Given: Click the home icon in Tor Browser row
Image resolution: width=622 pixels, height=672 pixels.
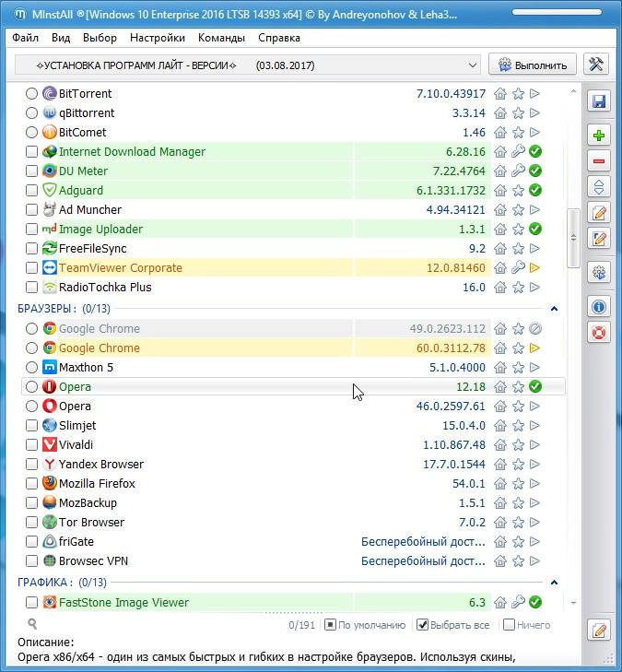Looking at the screenshot, I should click(500, 523).
